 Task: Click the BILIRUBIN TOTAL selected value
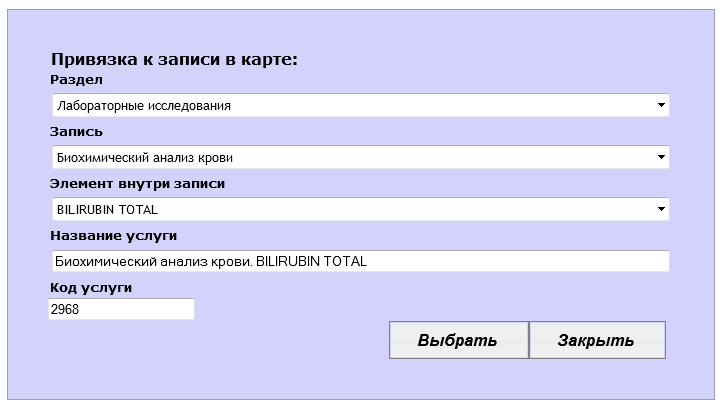(x=107, y=209)
